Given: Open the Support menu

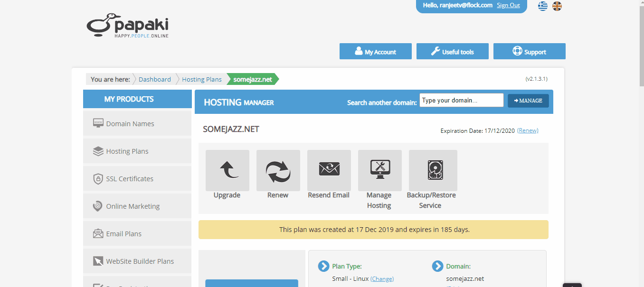Looking at the screenshot, I should (530, 51).
